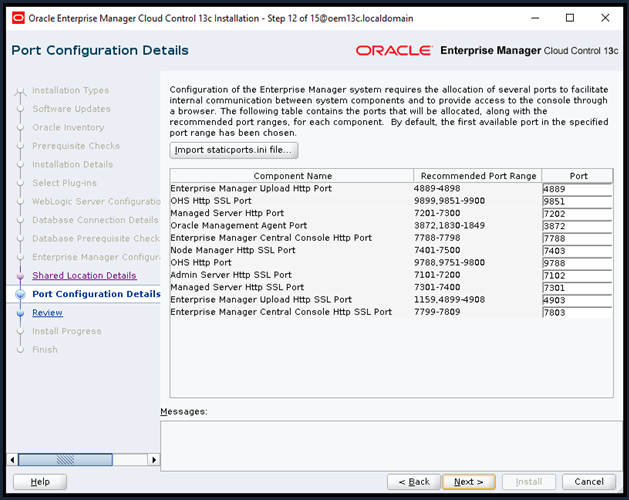Edit the Managed Server Http Port field 7202

pos(577,214)
